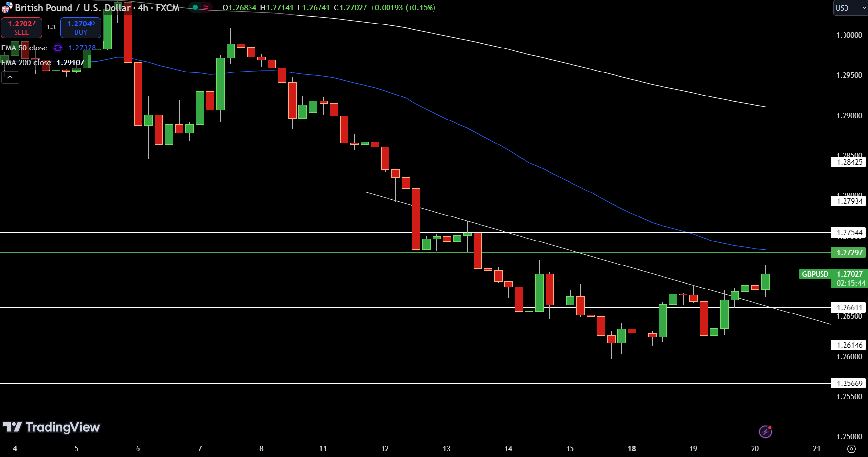Click date label 4 on time axis
This screenshot has width=868, height=457.
(x=15, y=449)
